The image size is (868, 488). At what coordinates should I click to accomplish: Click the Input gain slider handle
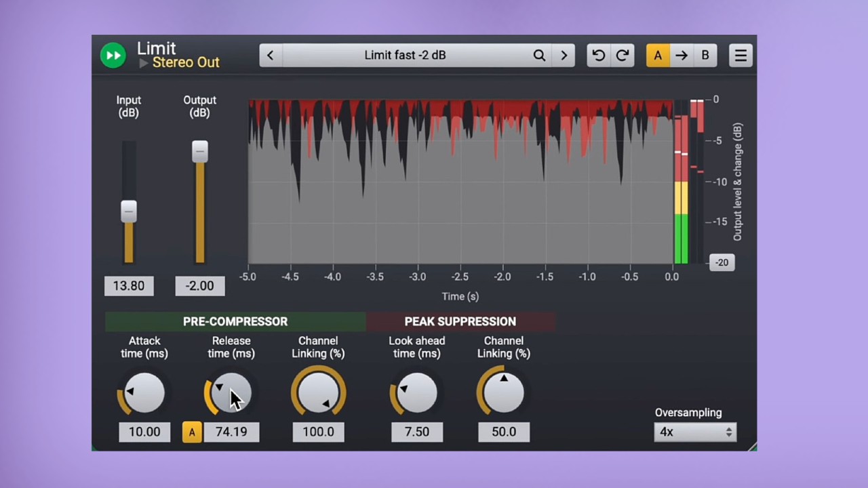click(129, 212)
